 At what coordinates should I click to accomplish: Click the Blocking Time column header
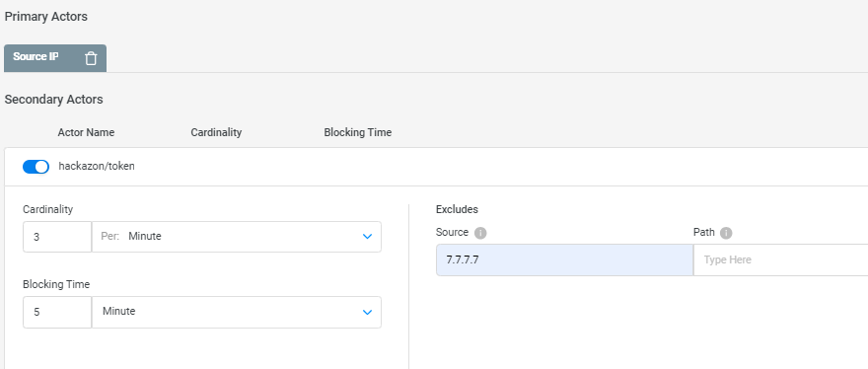(358, 132)
